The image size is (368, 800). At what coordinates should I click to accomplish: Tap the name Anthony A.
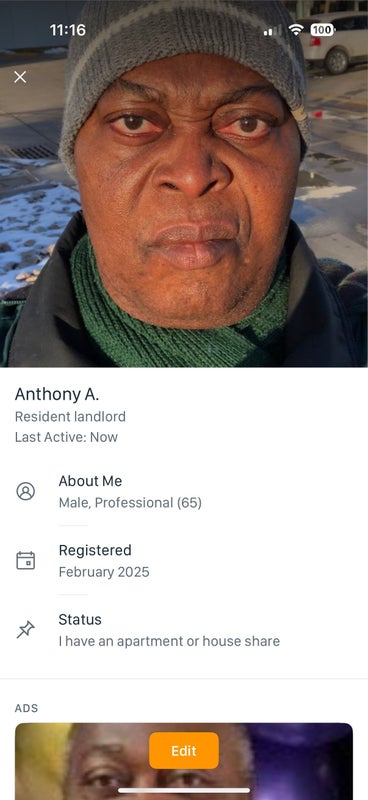57,394
